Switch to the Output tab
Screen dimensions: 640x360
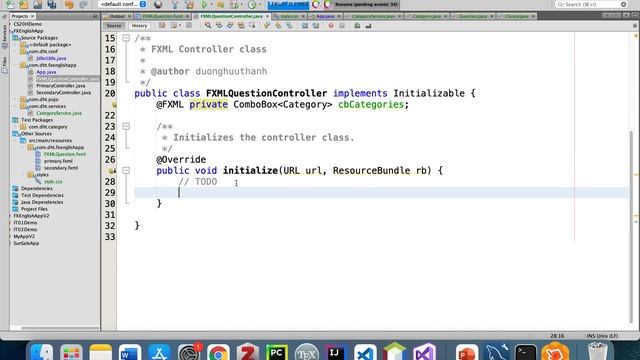(117, 16)
